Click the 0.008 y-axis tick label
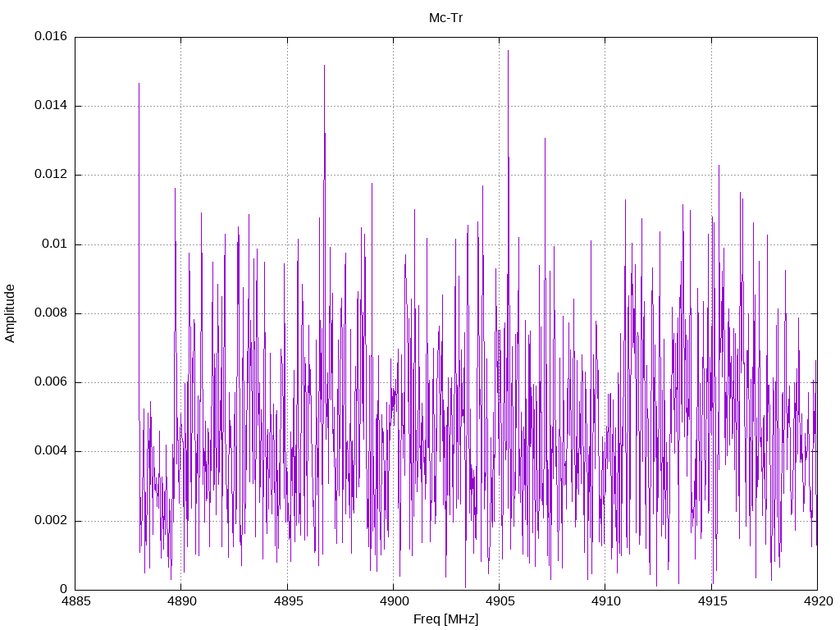Viewport: 840px width, 630px height. pos(51,313)
